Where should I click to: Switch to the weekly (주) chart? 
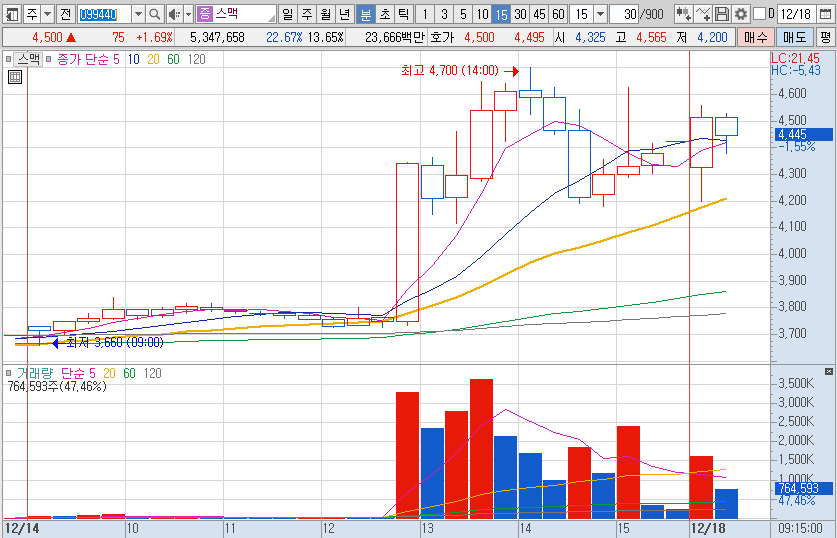pos(307,14)
